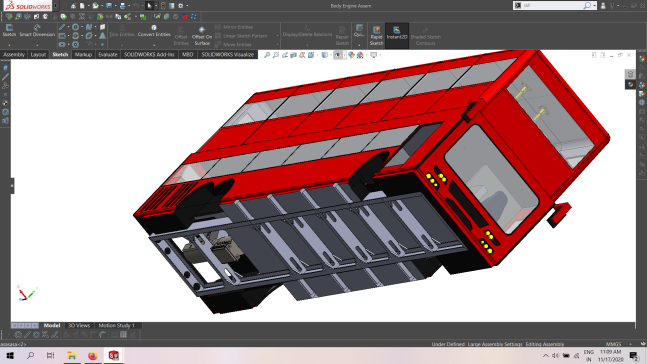Expand the SOLIDWORKS menu arrow
Screen dimensions: 647x364
coord(56,6)
